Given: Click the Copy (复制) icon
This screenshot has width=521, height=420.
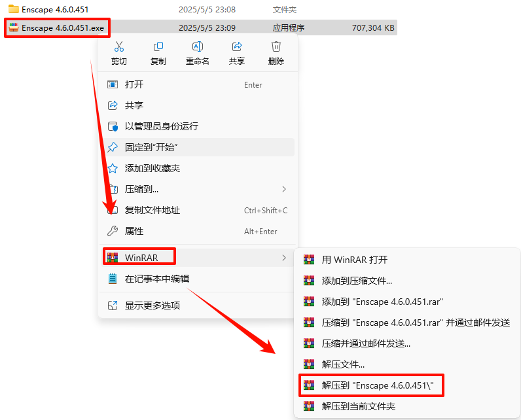Looking at the screenshot, I should (158, 46).
